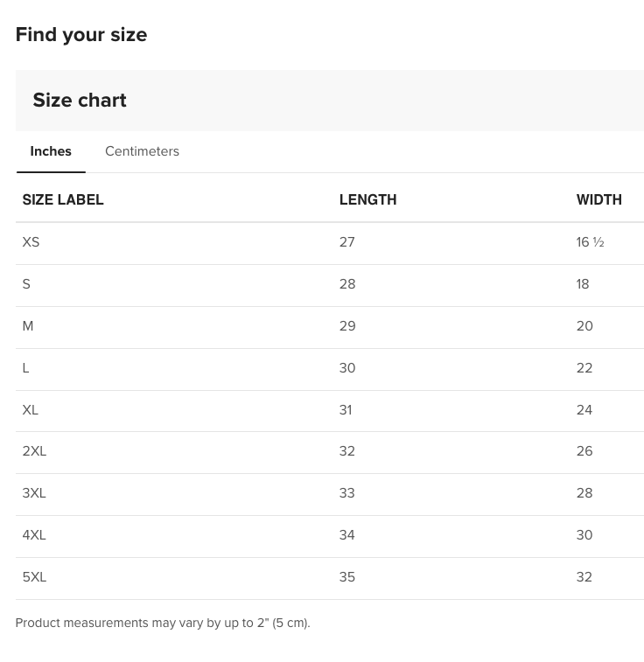Click the LENGTH column header

pyautogui.click(x=367, y=199)
